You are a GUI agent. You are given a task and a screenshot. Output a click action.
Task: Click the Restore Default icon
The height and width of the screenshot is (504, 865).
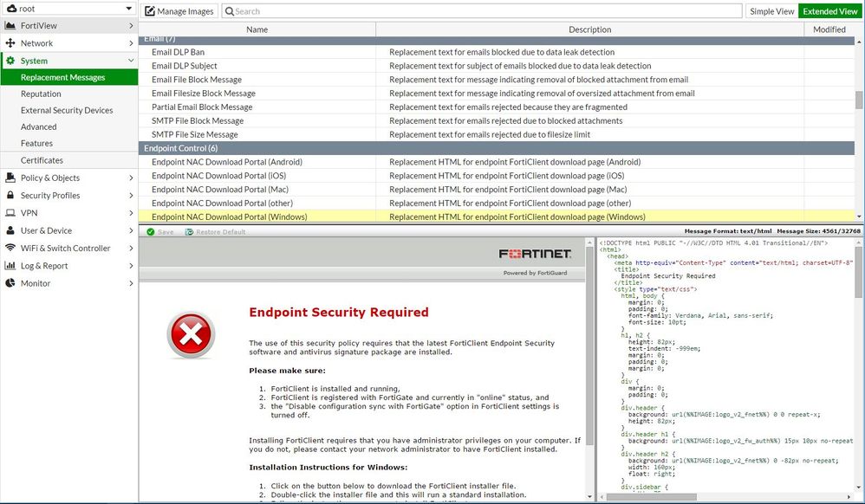[x=189, y=232]
